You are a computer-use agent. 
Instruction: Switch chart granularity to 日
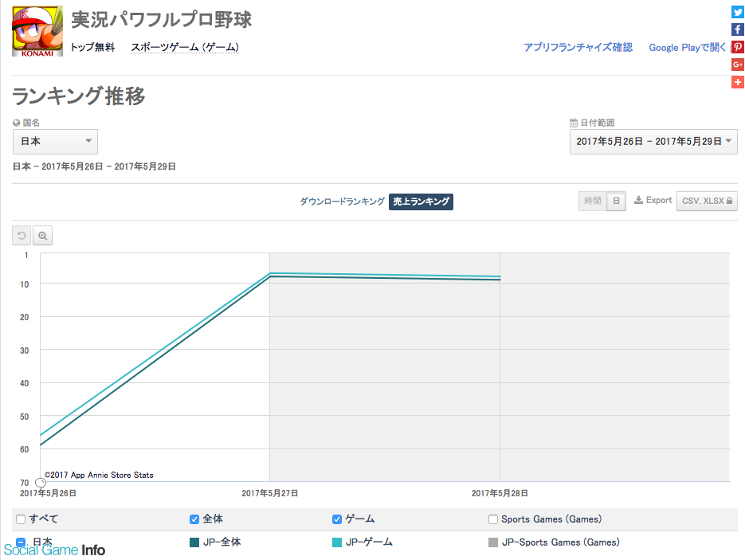point(616,201)
